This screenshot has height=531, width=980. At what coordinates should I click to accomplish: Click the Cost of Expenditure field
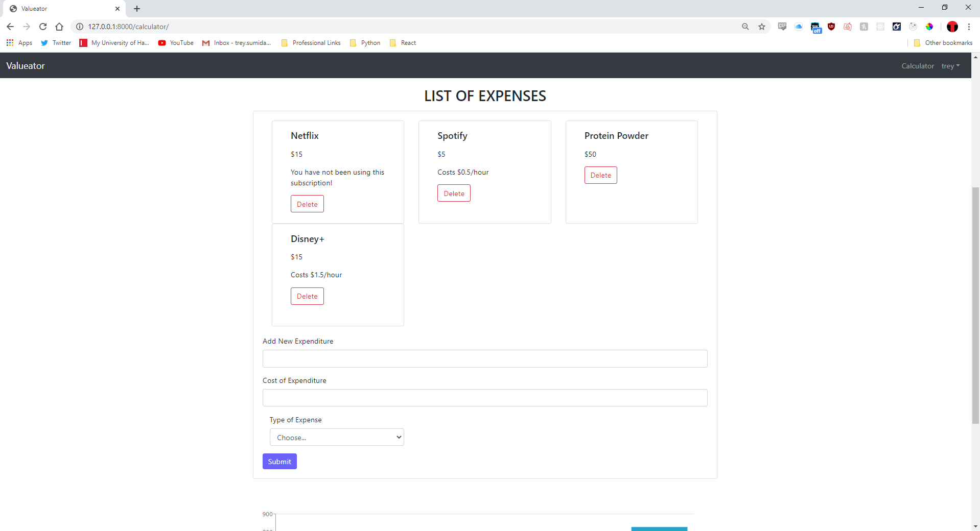pos(485,398)
